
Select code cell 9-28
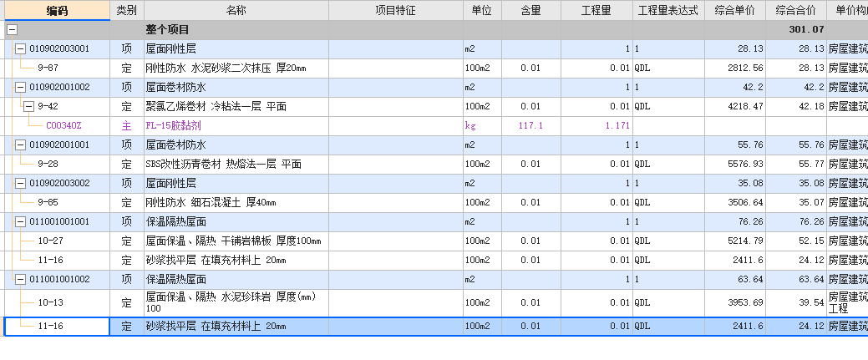click(x=58, y=164)
